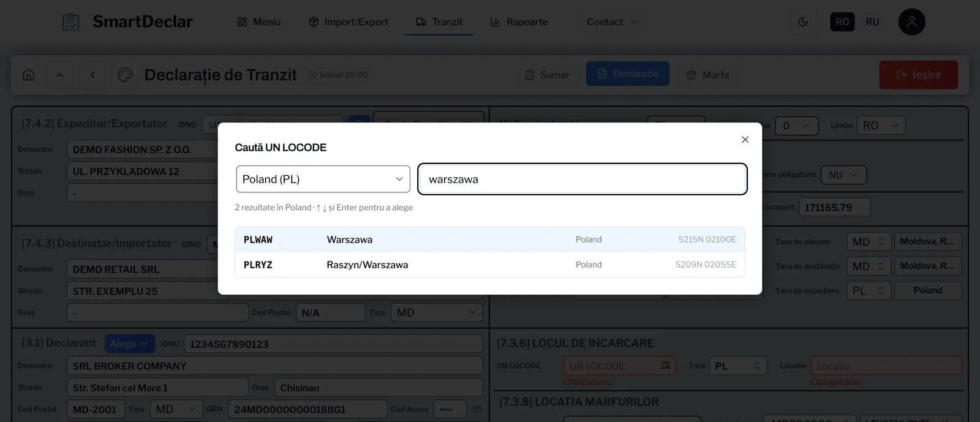
Task: Change Țara de expediere PL stepper
Action: (x=869, y=290)
